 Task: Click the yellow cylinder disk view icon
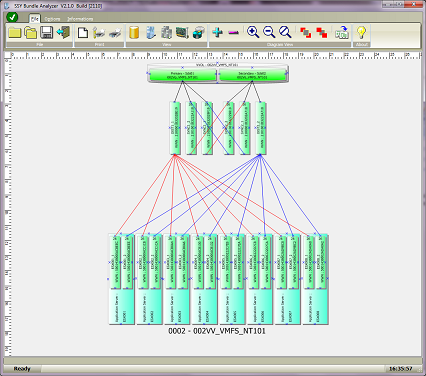134,33
